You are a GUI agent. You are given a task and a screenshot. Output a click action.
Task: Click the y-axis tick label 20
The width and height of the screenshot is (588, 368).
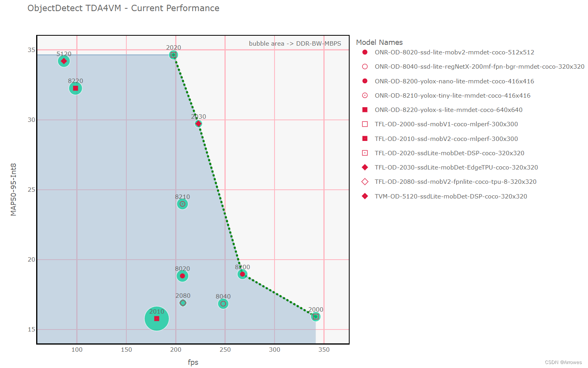tap(31, 259)
